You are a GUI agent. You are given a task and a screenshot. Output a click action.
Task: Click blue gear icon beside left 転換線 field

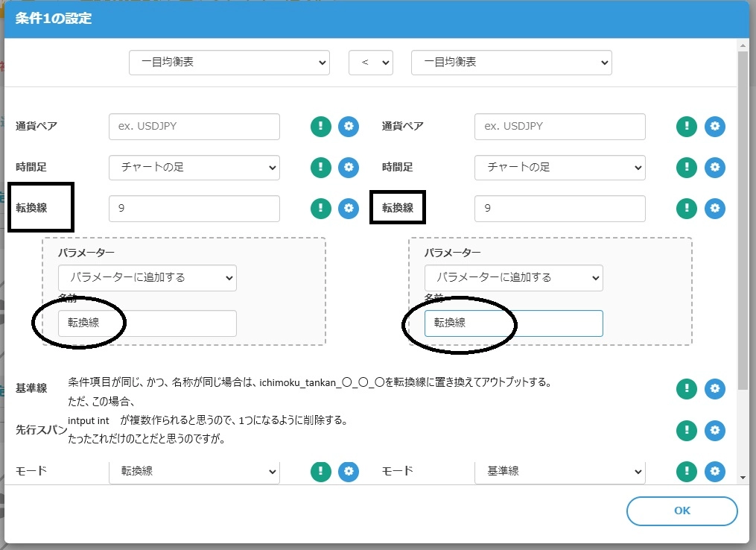[x=349, y=209]
